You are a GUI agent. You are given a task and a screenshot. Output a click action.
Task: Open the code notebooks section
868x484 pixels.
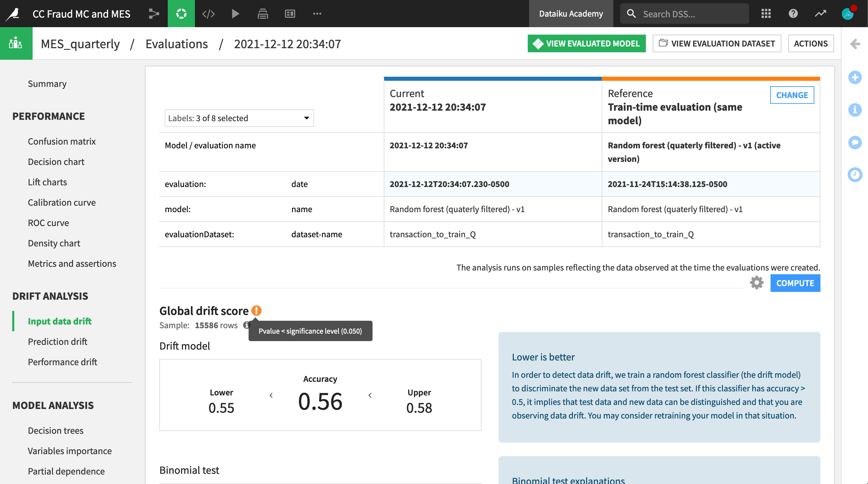[208, 14]
